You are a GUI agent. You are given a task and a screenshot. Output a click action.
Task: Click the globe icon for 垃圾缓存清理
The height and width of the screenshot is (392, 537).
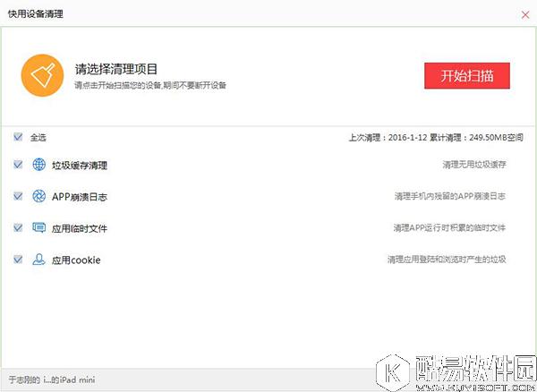pos(39,165)
